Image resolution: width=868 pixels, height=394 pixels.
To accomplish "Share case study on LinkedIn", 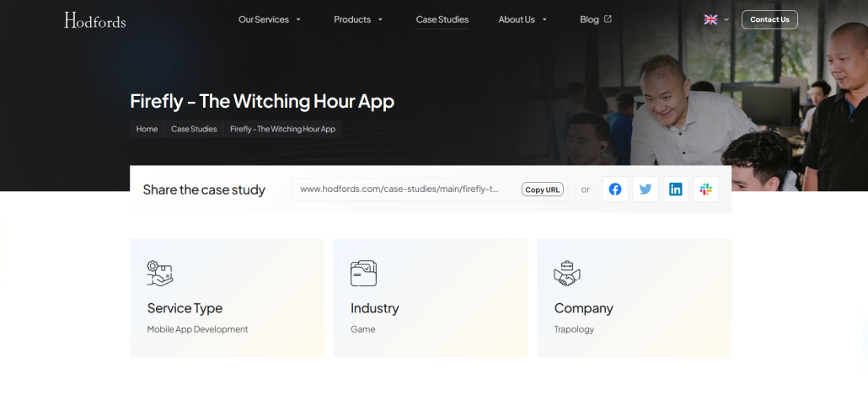I will tap(675, 189).
